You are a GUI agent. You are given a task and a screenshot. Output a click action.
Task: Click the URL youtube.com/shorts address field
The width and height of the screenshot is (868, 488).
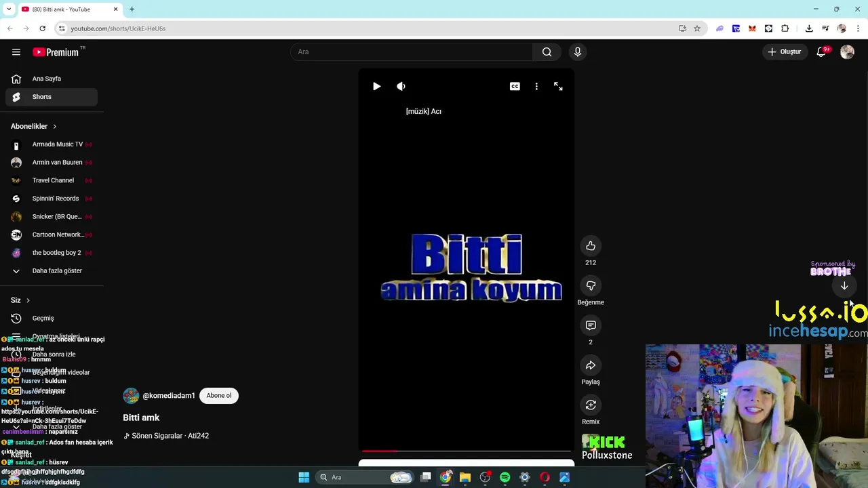118,28
